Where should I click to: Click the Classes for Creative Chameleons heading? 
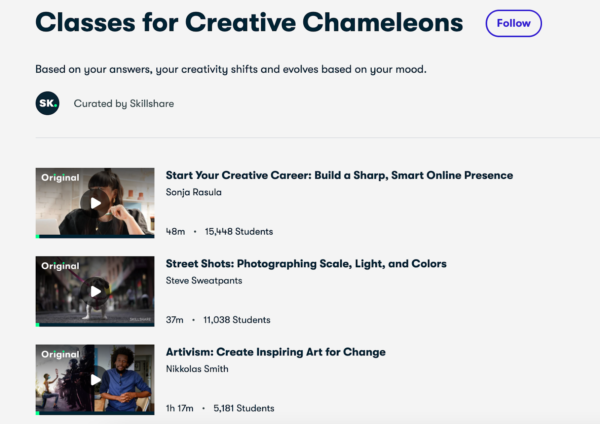coord(249,23)
